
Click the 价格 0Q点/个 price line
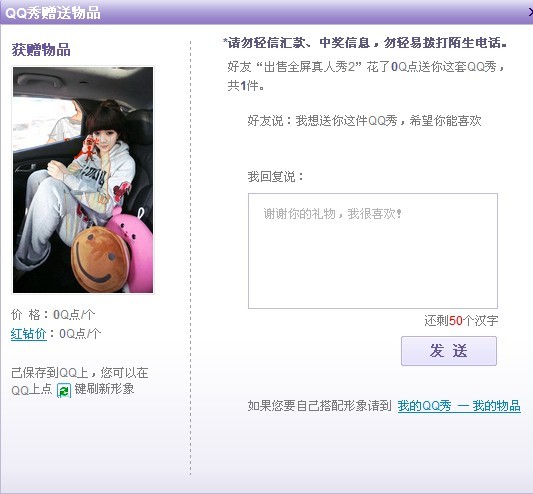tap(53, 314)
